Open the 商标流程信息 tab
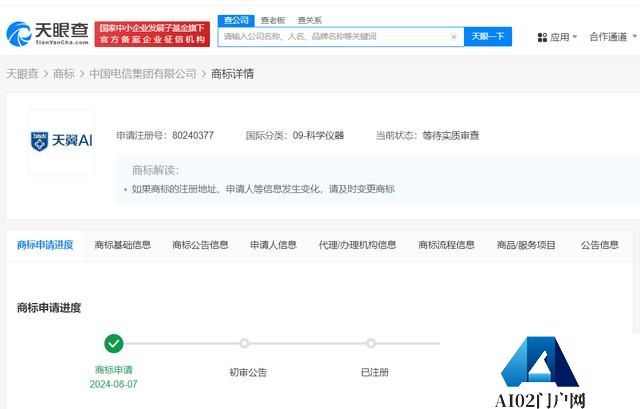Viewport: 640px width, 409px height. click(446, 245)
